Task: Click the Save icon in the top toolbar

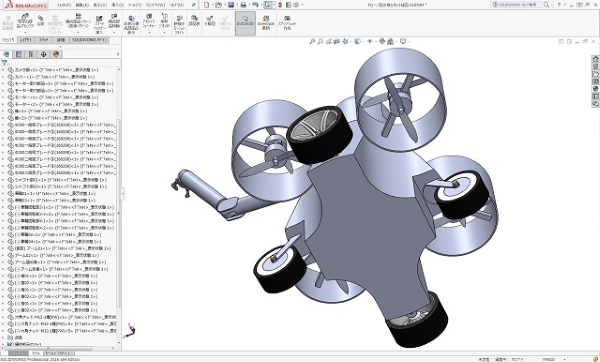Action: pos(231,5)
